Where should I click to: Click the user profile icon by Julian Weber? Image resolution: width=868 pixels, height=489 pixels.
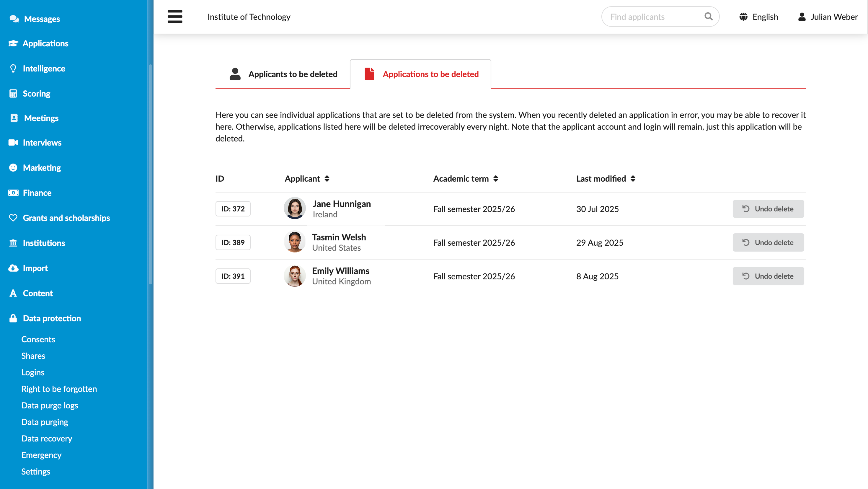802,17
